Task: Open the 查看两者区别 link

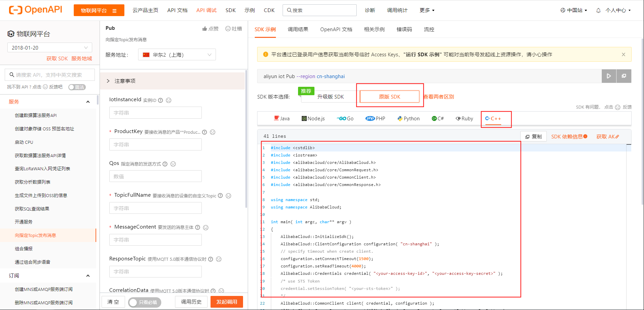Action: 438,97
